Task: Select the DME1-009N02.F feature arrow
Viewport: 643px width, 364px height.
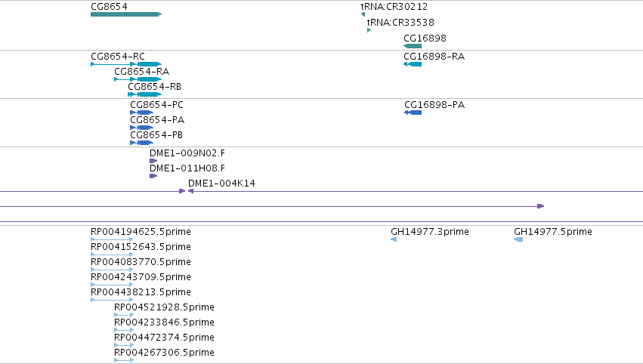Action: (153, 161)
